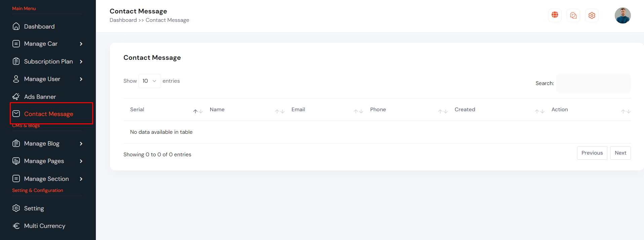Expand the Manage Blog submenu

click(x=81, y=144)
